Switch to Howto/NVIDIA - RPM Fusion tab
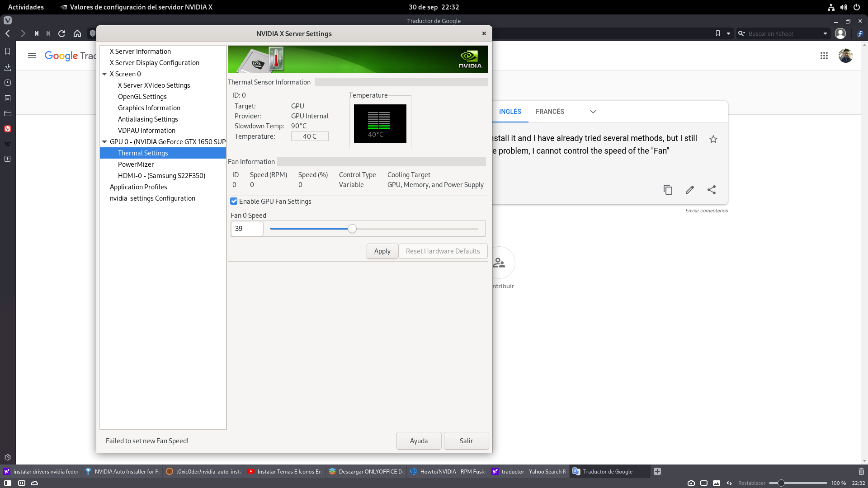 point(447,471)
